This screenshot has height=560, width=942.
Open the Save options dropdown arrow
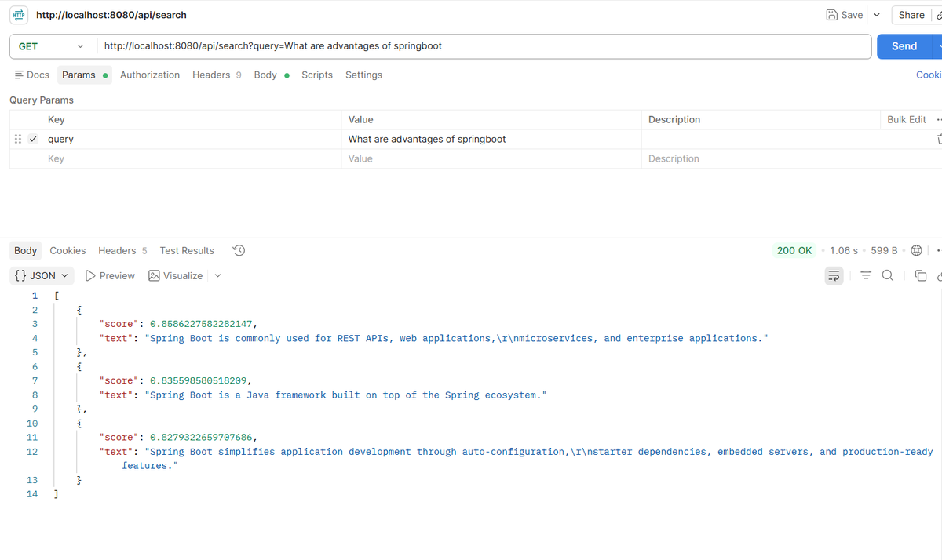point(876,15)
